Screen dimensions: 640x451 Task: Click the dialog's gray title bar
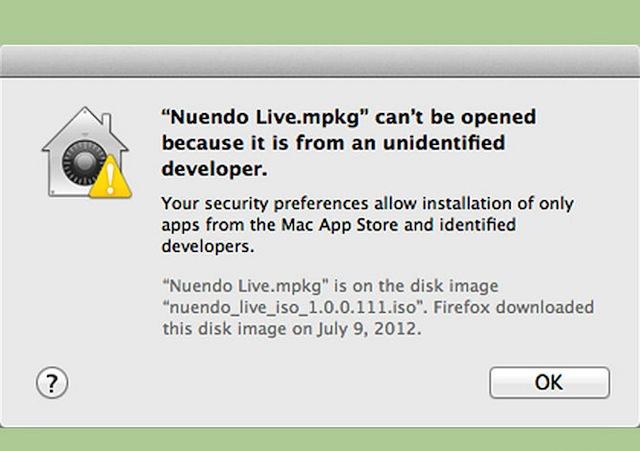[320, 60]
